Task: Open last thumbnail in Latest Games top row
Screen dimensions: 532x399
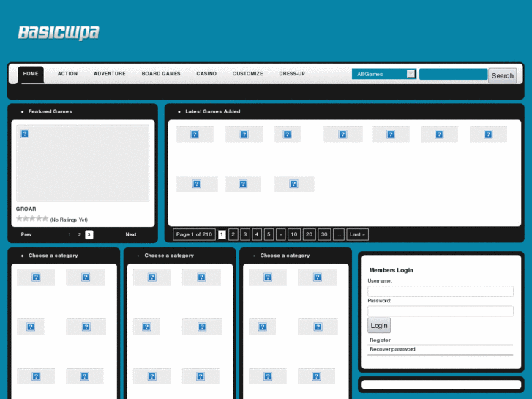Action: tap(488, 134)
